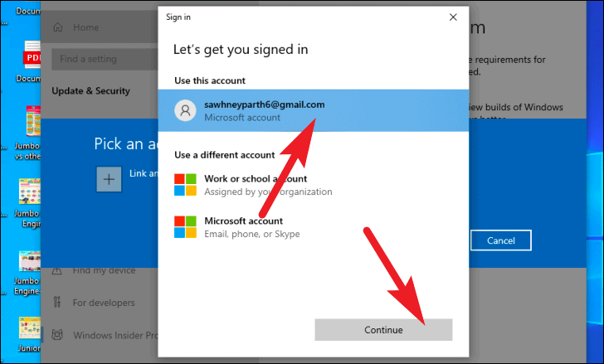
Task: Click the Microsoft logo beside Work or school account
Action: click(185, 185)
